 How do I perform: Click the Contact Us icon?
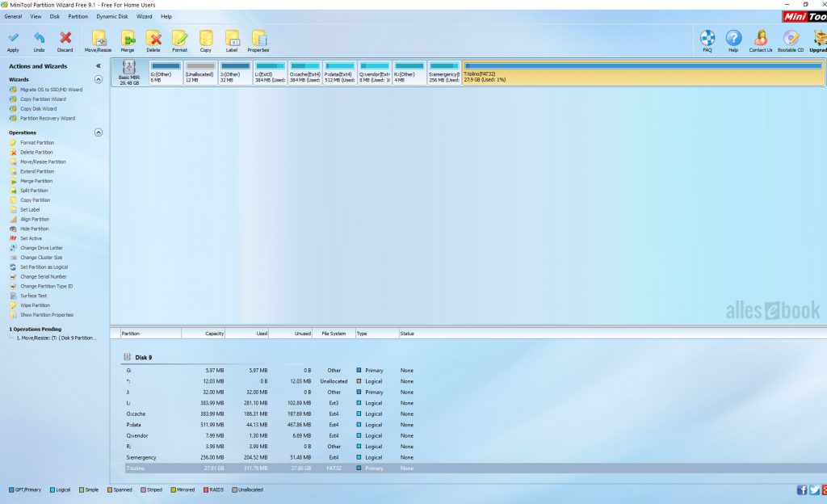[761, 41]
